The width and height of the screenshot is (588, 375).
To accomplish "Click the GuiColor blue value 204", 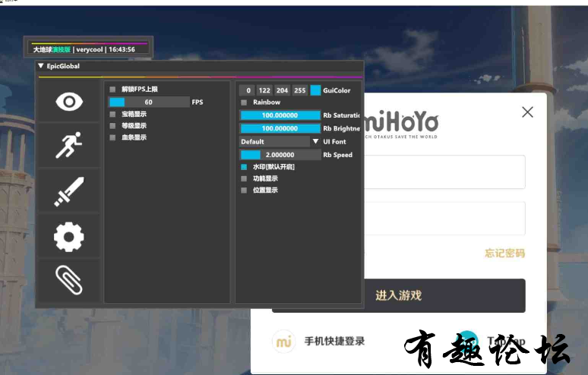I will [282, 90].
